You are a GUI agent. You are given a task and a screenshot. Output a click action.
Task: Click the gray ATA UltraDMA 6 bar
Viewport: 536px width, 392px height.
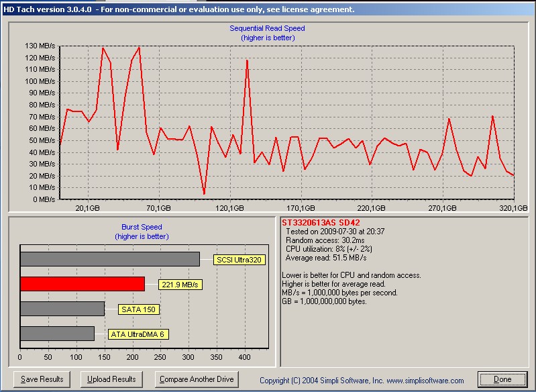[x=57, y=334]
